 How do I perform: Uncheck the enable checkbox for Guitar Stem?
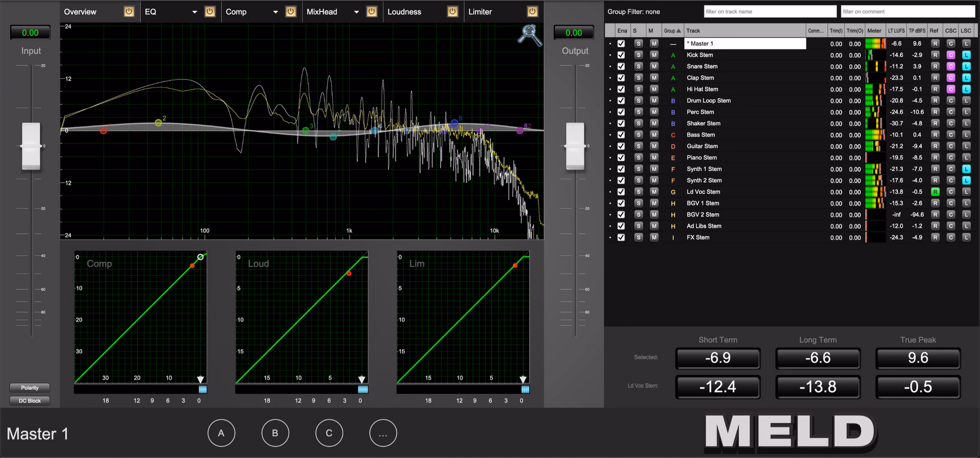pyautogui.click(x=621, y=146)
